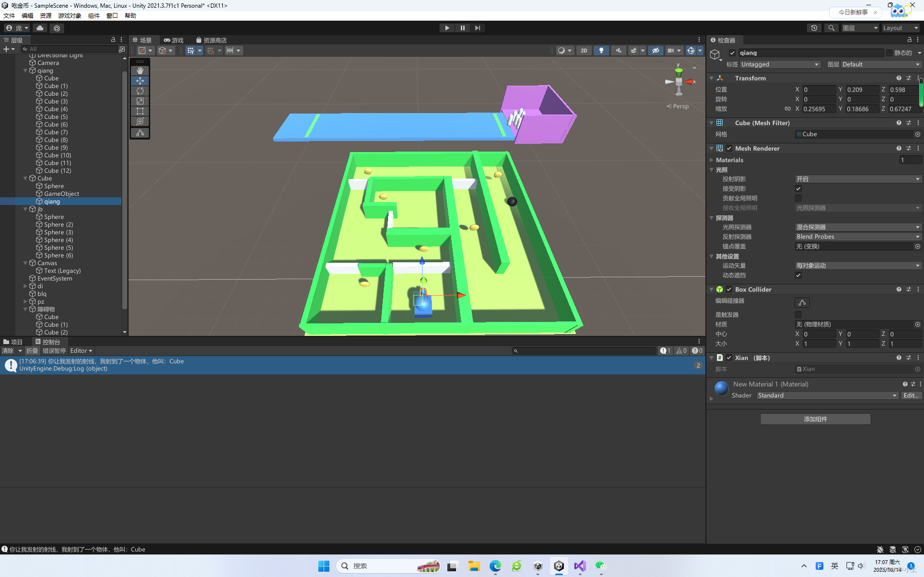Screen dimensions: 924x577
Task: Open Visual Studio from the taskbar
Action: pos(580,566)
